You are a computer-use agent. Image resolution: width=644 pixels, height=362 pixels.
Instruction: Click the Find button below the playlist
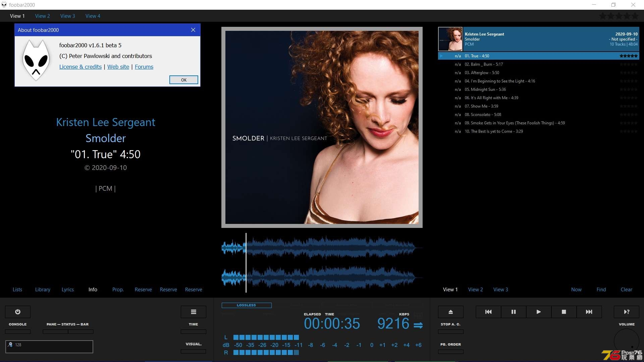601,289
